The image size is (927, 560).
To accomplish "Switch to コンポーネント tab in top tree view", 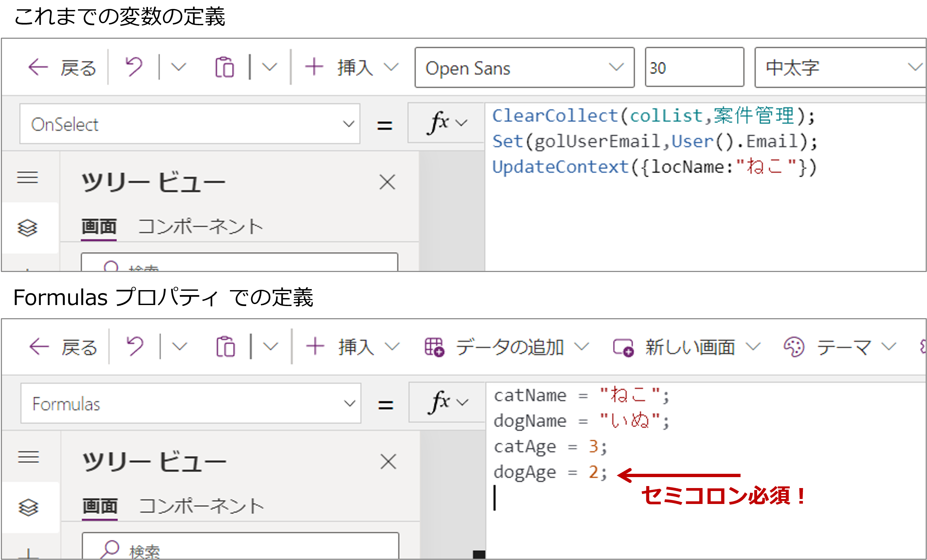I will 200,227.
